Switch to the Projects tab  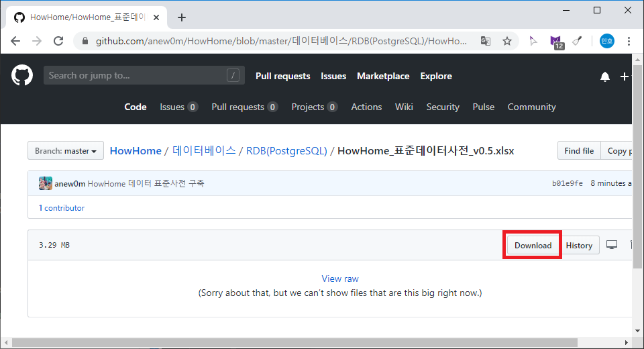[315, 107]
